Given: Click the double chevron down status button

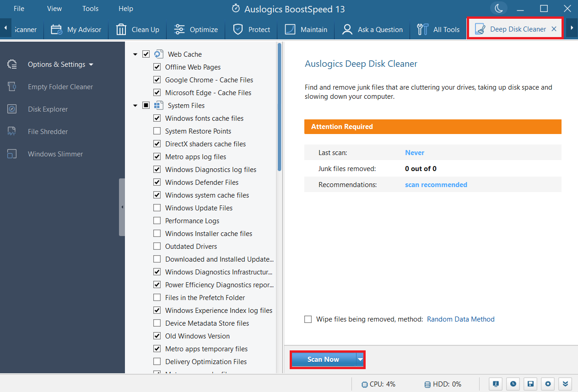Looking at the screenshot, I should pos(565,384).
